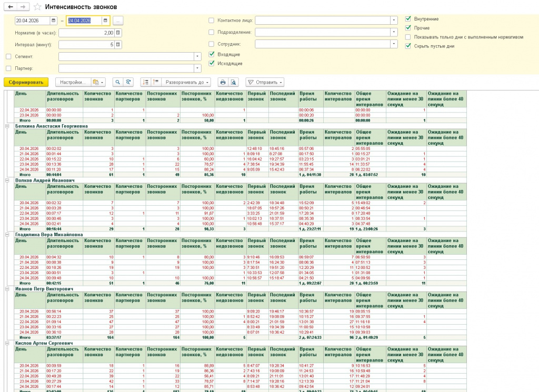Enable Показывать только дни с выполненным нормативом

(408, 37)
